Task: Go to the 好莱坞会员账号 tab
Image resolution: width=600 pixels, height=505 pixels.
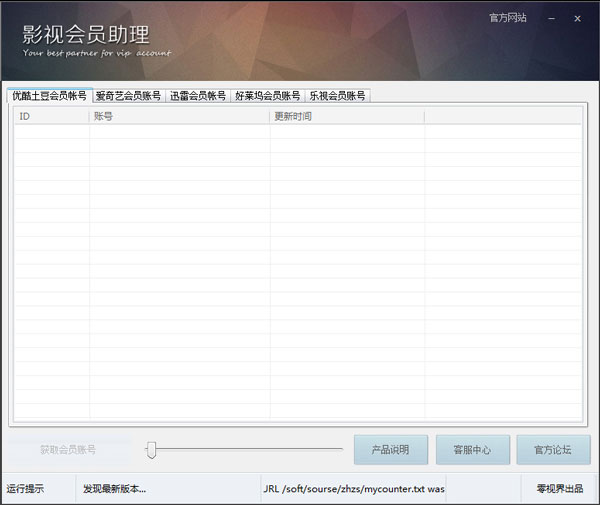Action: pyautogui.click(x=267, y=96)
